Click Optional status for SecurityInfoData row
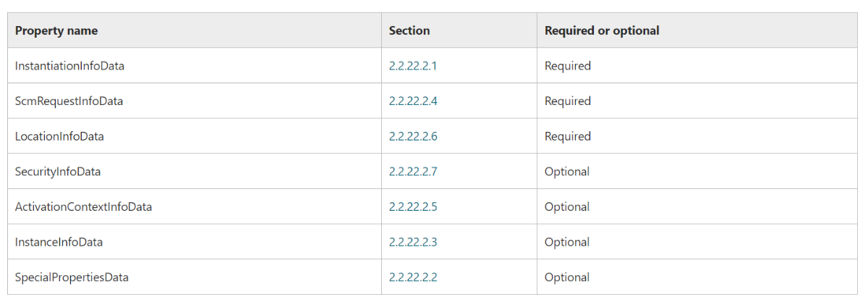The width and height of the screenshot is (868, 305). tap(567, 172)
